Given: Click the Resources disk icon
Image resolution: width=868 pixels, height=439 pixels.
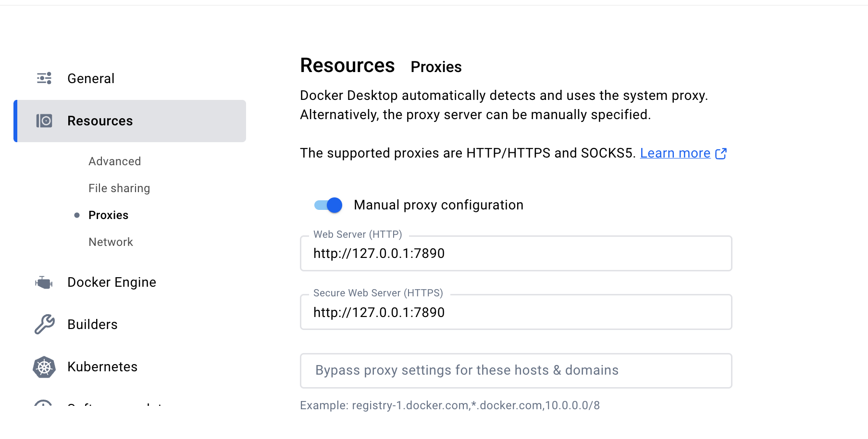Looking at the screenshot, I should coord(44,121).
